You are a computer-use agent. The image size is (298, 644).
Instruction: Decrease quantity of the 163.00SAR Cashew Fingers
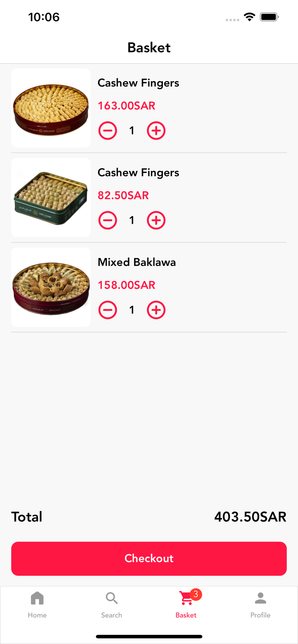[108, 131]
